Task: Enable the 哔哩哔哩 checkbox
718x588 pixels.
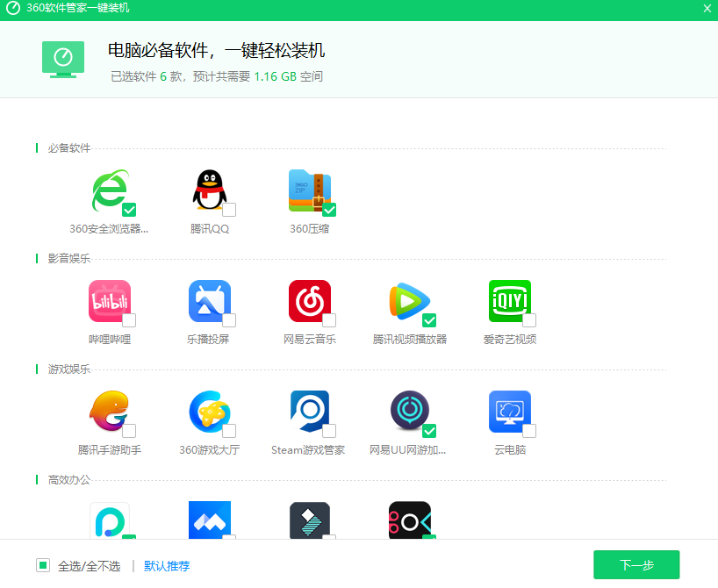Action: click(x=129, y=320)
